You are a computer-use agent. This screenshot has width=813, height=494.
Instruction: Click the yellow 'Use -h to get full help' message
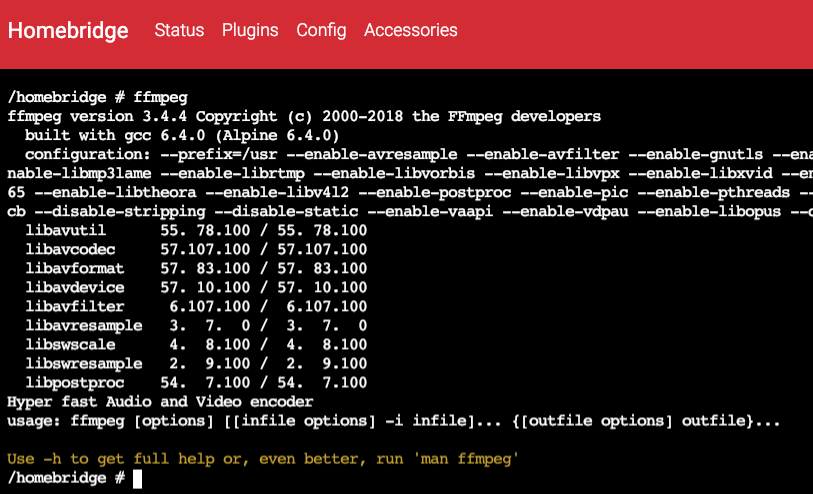coord(263,459)
